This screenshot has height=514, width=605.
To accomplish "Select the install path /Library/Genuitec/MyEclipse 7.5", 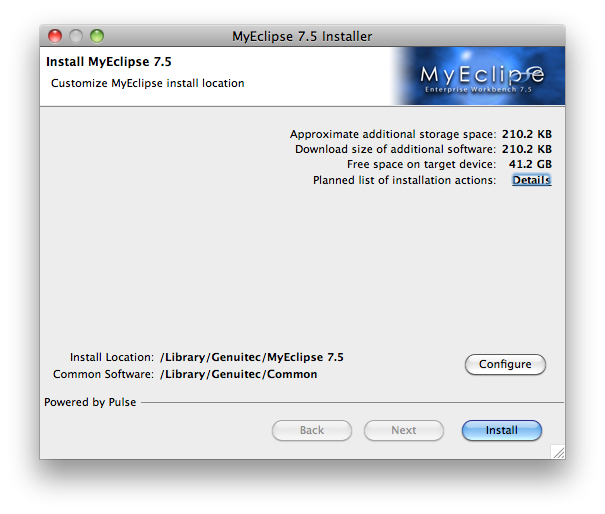I will pos(252,357).
